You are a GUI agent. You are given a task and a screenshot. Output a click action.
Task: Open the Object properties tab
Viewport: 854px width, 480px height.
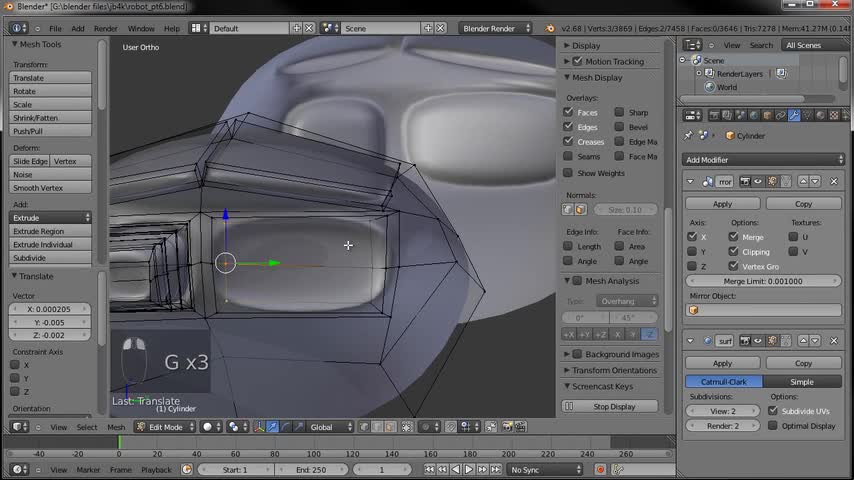pyautogui.click(x=767, y=116)
